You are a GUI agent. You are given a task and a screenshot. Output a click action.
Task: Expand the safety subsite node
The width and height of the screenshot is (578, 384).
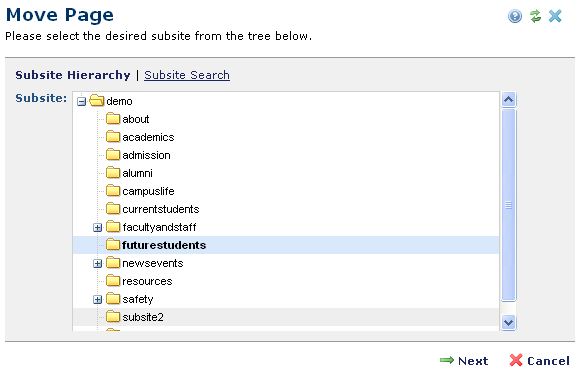coord(97,300)
